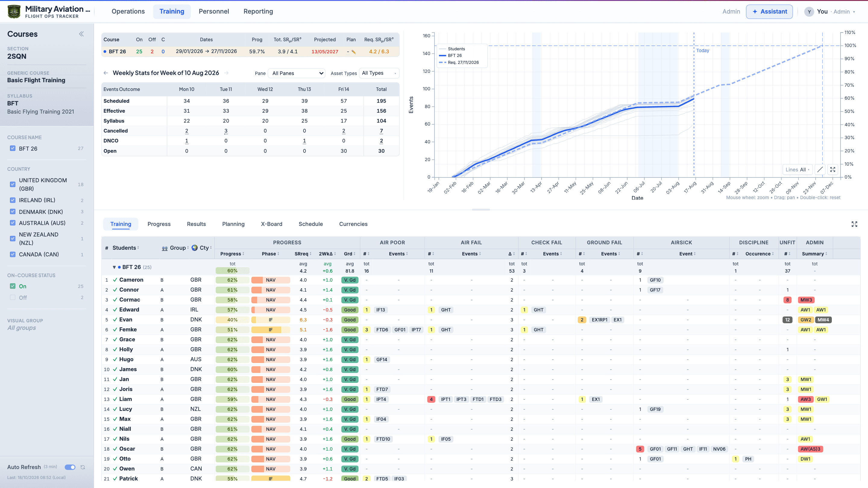This screenshot has height=488, width=868.
Task: Open the Lines All dropdown on chart
Action: [797, 169]
